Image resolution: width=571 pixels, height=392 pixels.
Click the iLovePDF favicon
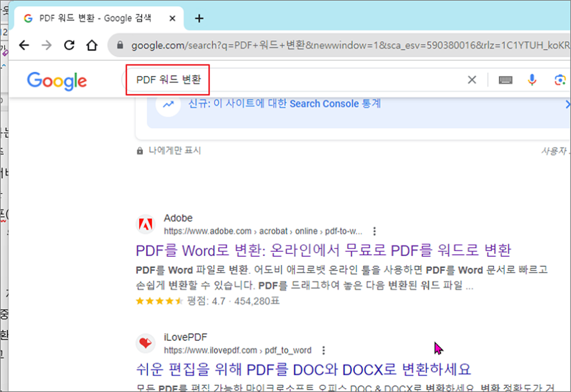tap(146, 343)
